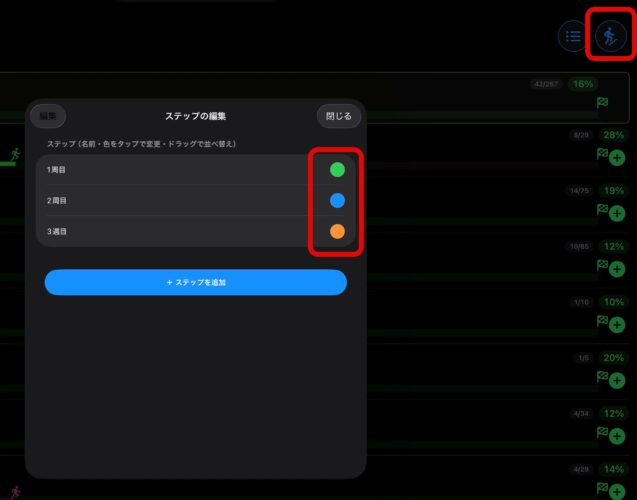
Task: Tap the orange swatch for 3週目
Action: (x=337, y=231)
